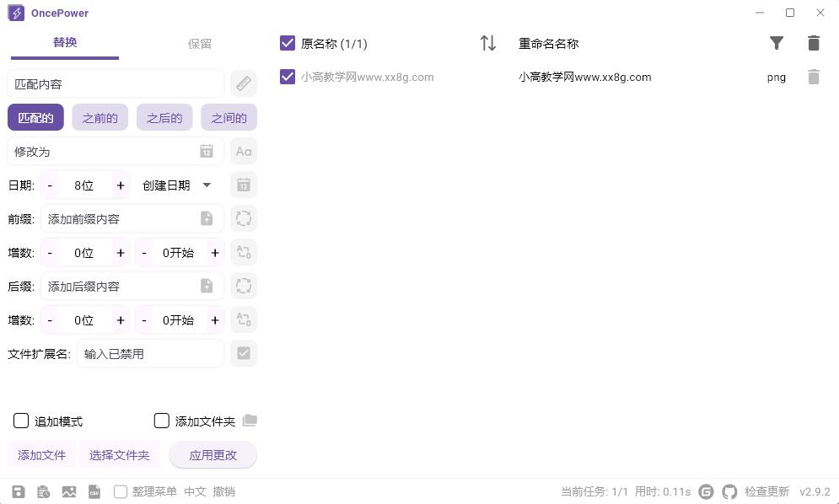Screen dimensions: 839x504
Task: Click the calendar icon inside 修改为 field
Action: [x=207, y=152]
